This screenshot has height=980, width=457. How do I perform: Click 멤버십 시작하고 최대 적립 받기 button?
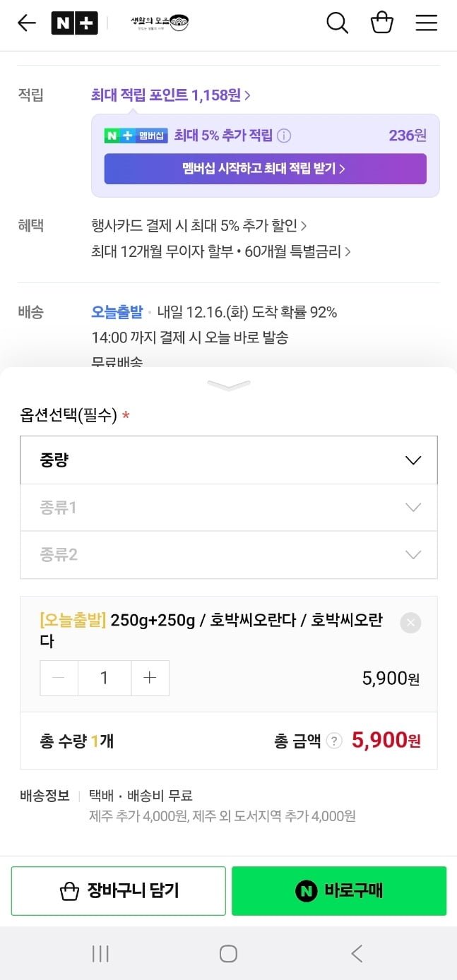[x=266, y=169]
